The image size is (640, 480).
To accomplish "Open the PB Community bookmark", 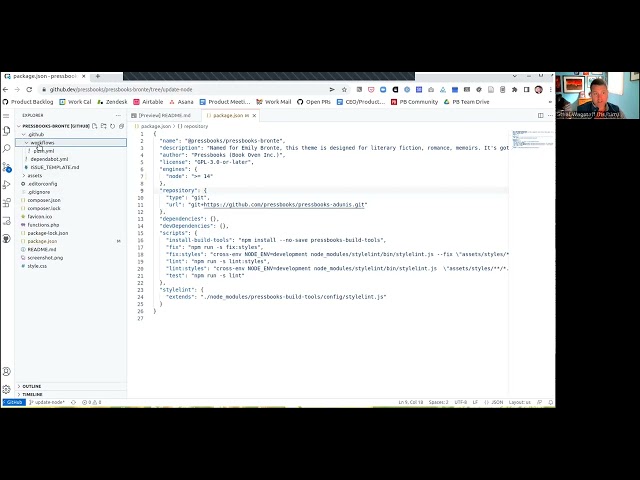I will tap(414, 102).
